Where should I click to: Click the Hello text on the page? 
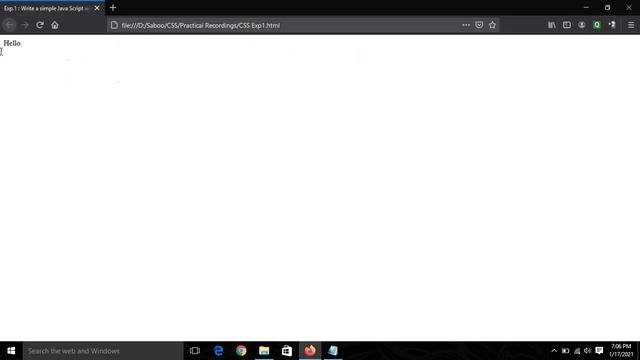(12, 43)
